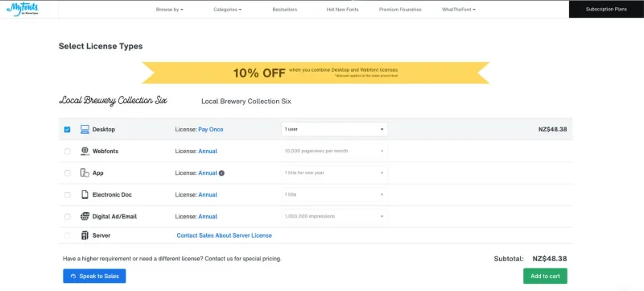Click the 10% OFF promotional banner
Viewport: 644px width, 291px height.
click(x=316, y=73)
